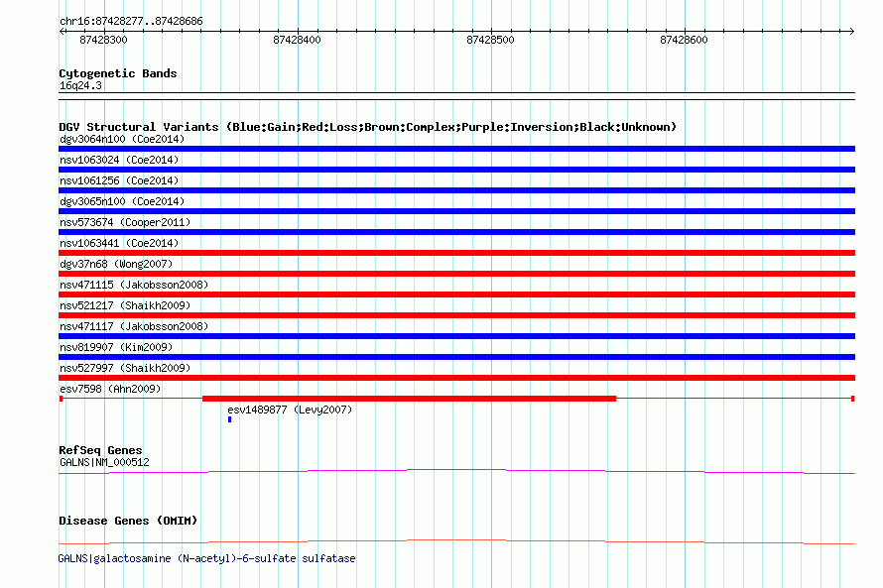This screenshot has width=883, height=588.
Task: Open the Disease Genes (OMIM) track heading
Action: point(128,521)
